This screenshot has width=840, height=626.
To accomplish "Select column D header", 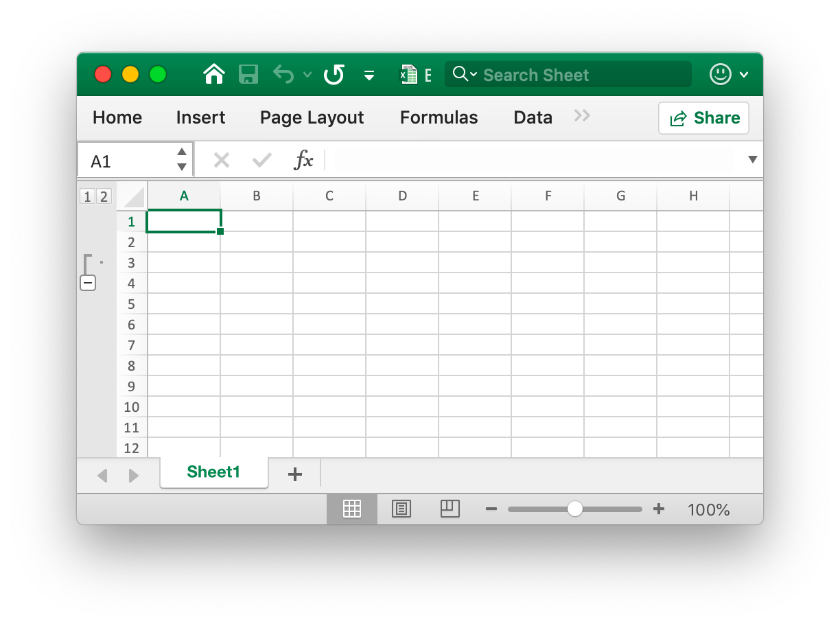I will click(402, 196).
